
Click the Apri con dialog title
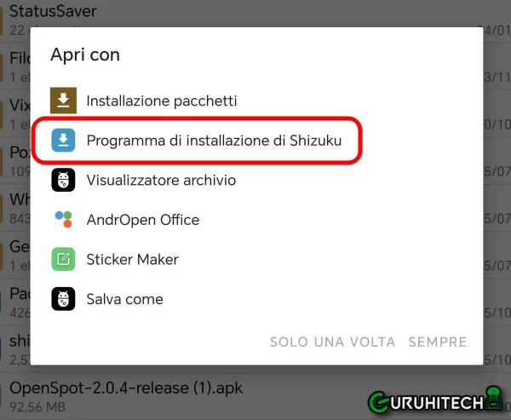(85, 55)
